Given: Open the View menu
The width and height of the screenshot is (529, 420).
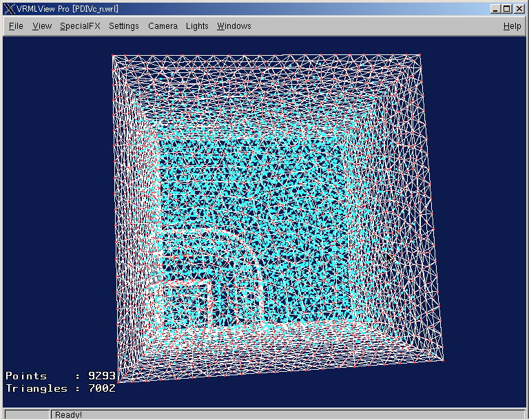Looking at the screenshot, I should click(42, 26).
